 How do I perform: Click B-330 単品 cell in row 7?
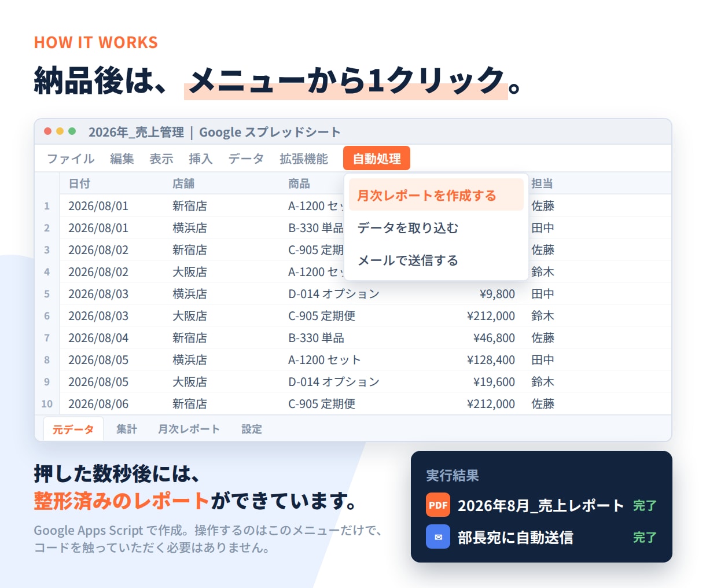[316, 337]
